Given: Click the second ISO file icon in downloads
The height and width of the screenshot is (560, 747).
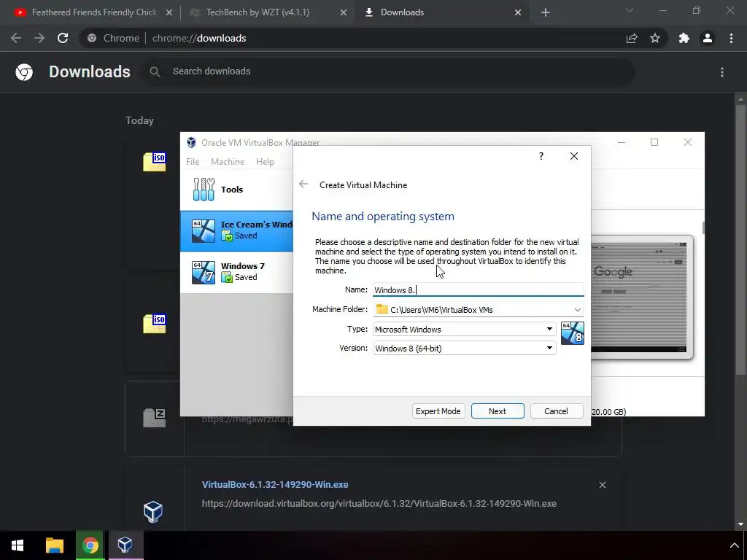Looking at the screenshot, I should point(155,323).
